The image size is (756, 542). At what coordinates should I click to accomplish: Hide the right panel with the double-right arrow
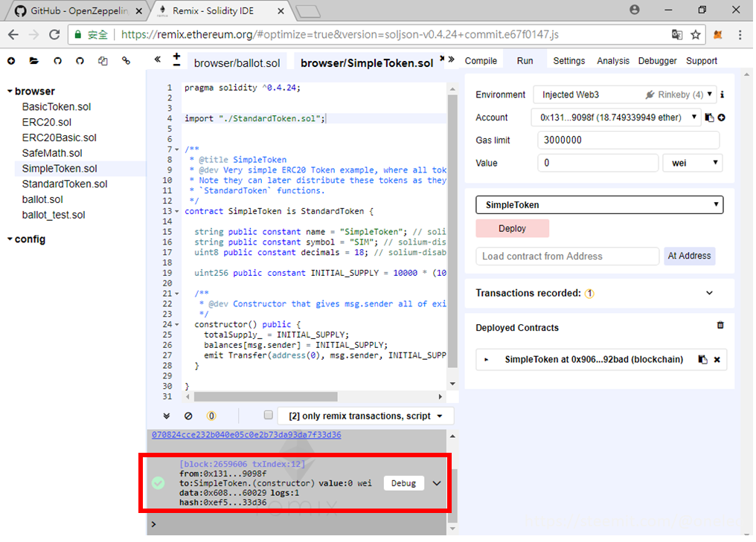[x=451, y=59]
